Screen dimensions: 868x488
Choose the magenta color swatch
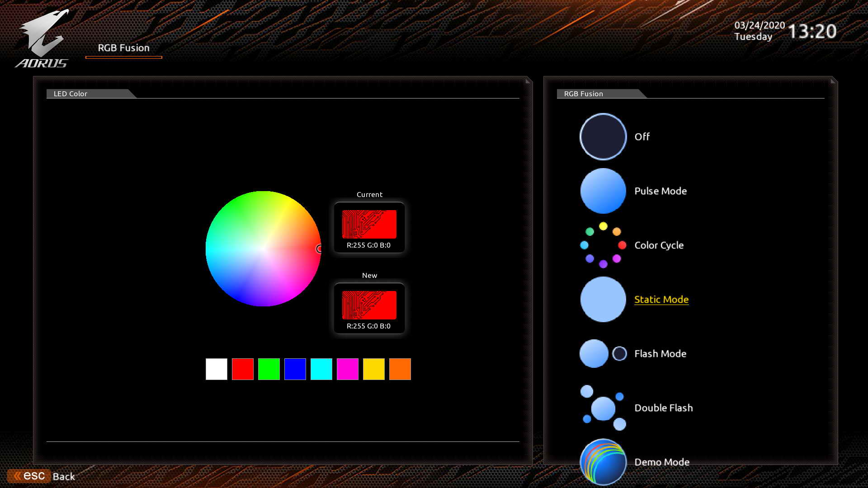[348, 369]
